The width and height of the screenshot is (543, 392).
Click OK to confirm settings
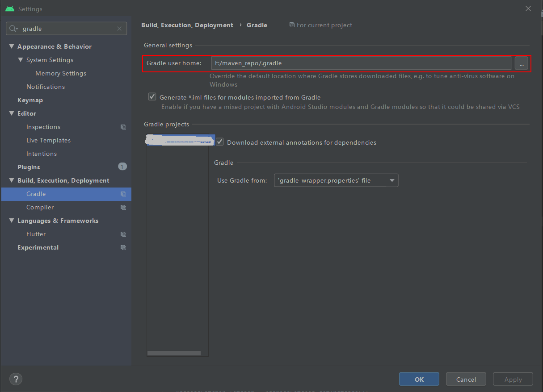pos(419,379)
